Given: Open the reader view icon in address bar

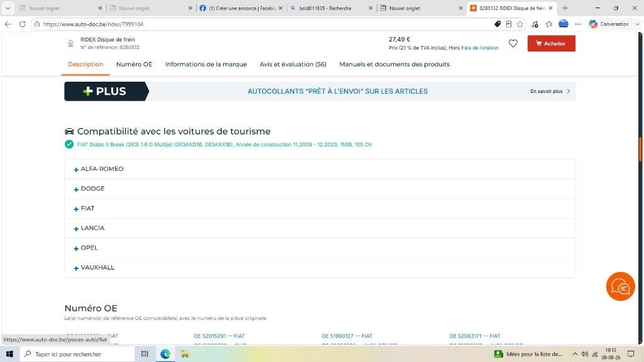Looking at the screenshot, I should (508, 25).
